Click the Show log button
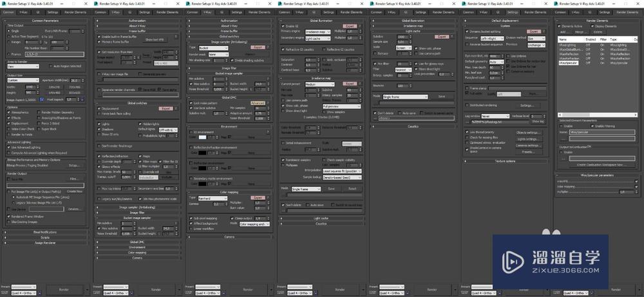The width and height of the screenshot is (644, 297). click(538, 122)
